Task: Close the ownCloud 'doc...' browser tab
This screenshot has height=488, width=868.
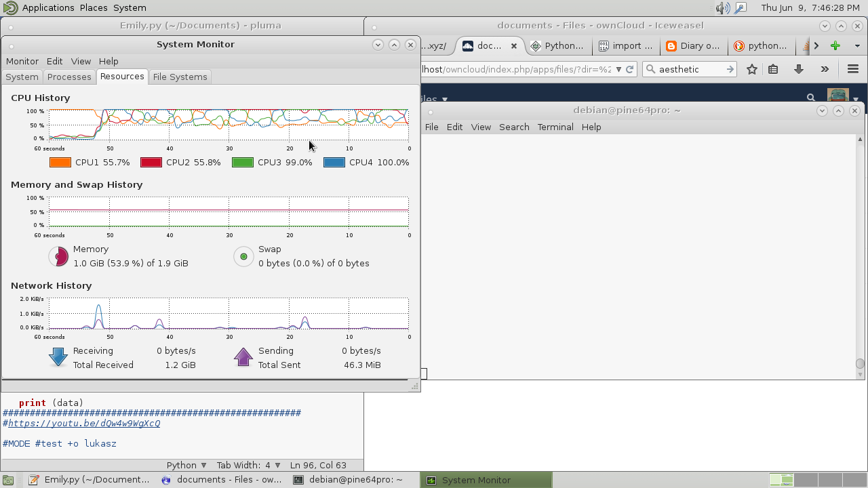Action: pyautogui.click(x=514, y=46)
